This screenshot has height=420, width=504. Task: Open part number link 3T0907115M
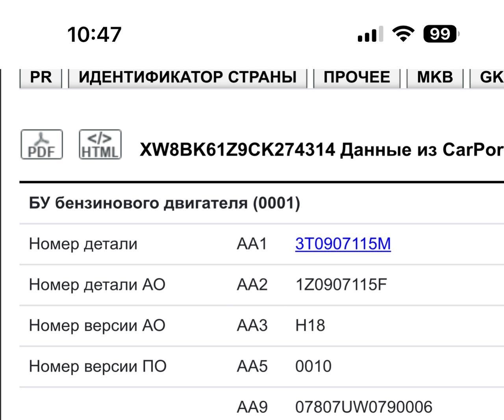point(343,244)
